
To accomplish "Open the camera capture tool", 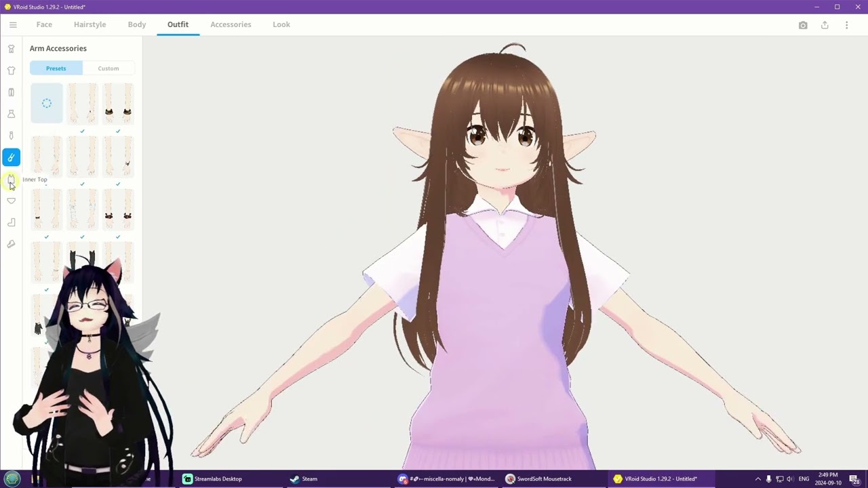I will 803,25.
